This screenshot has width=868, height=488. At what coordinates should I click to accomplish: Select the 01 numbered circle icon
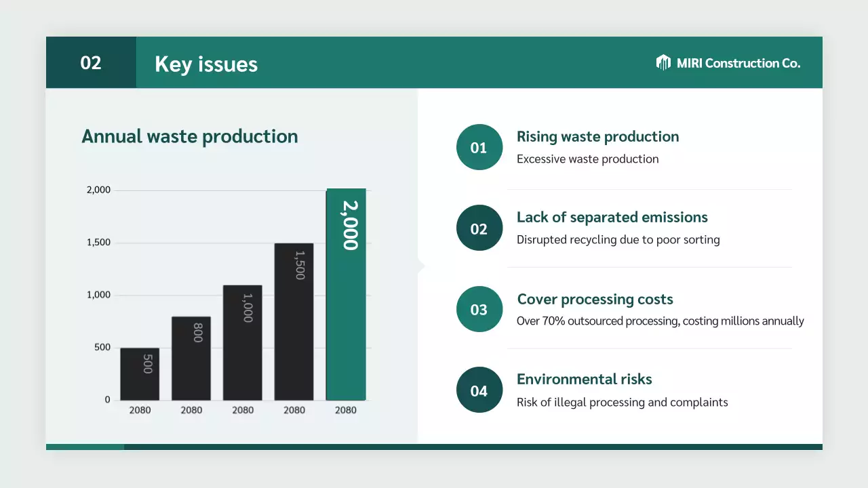tap(479, 147)
